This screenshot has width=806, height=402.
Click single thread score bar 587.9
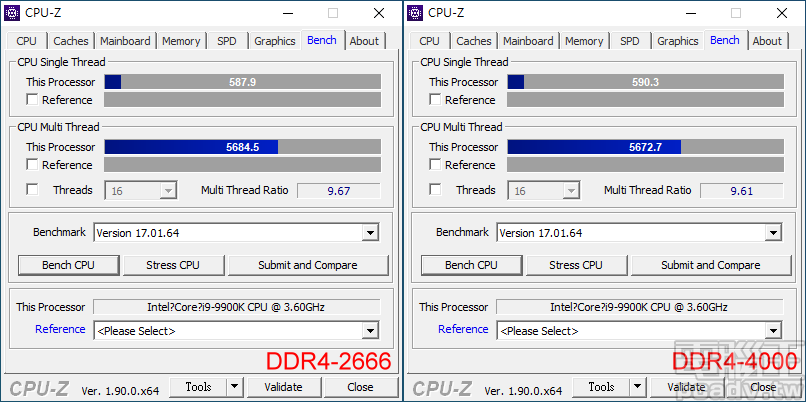pyautogui.click(x=243, y=82)
